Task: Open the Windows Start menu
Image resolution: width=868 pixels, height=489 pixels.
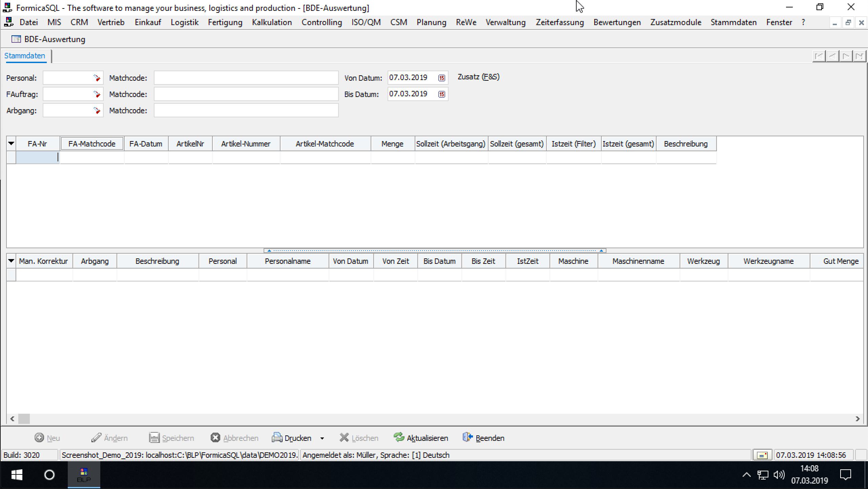Action: 17,475
